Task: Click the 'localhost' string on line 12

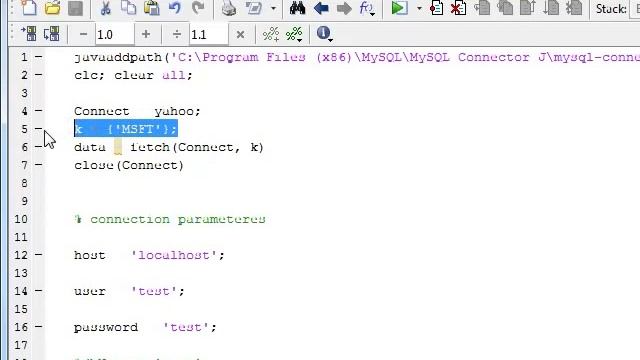Action: click(x=174, y=256)
